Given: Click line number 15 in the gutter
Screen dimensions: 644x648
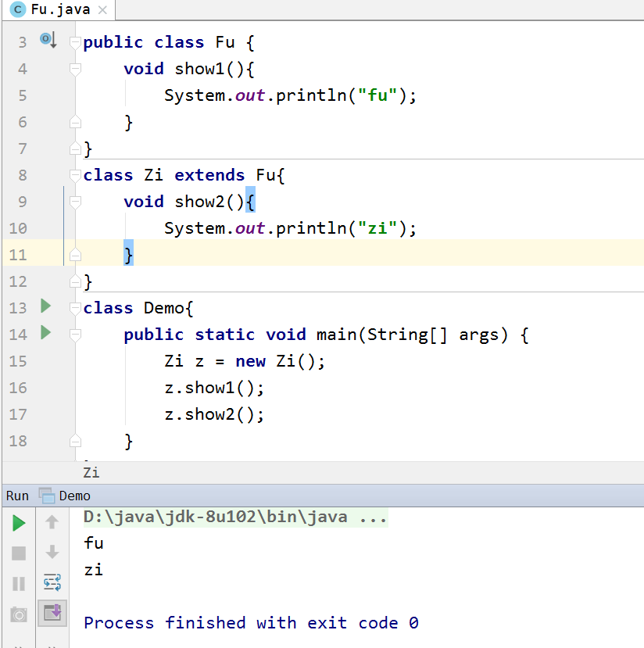Looking at the screenshot, I should point(18,362).
